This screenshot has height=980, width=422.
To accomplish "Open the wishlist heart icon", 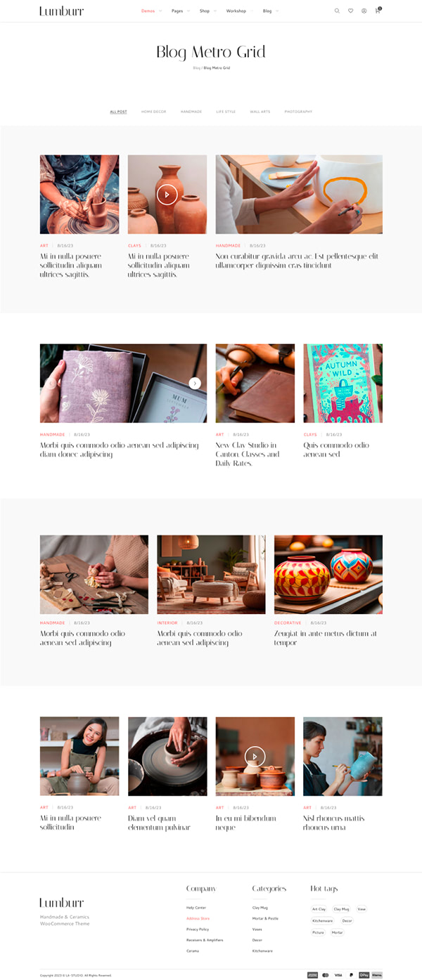I will point(350,11).
